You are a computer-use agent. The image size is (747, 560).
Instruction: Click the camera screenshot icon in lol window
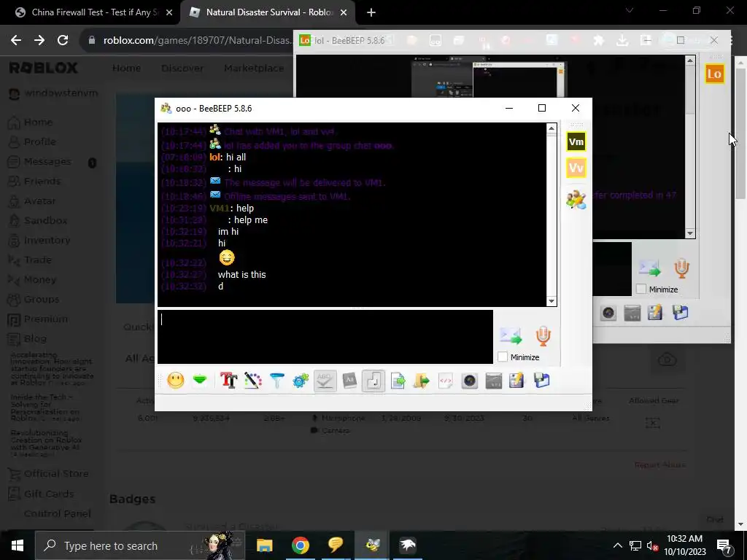(608, 313)
